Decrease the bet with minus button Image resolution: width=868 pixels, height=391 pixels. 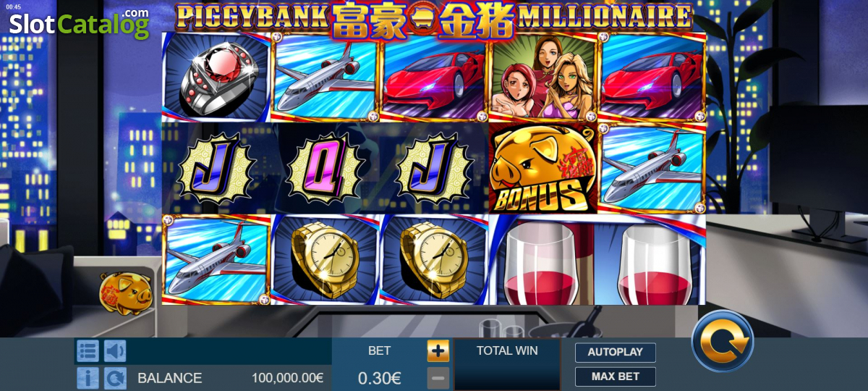[438, 378]
